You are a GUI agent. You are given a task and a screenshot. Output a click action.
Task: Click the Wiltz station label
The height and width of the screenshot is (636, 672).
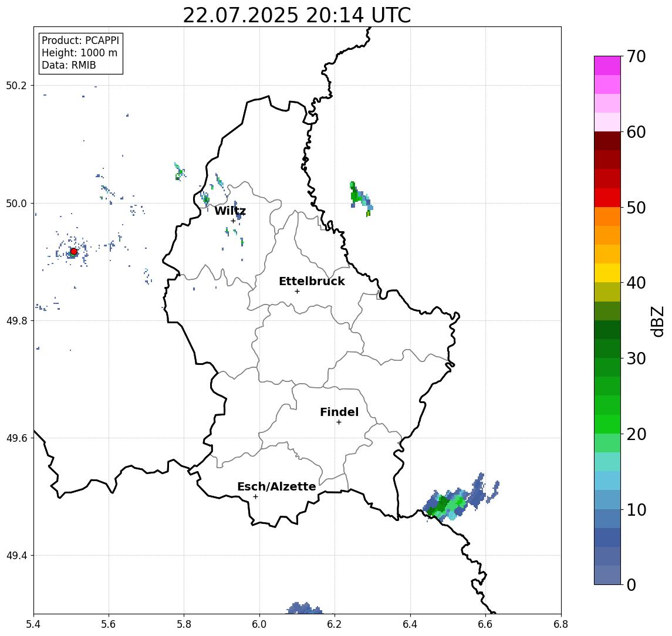coord(230,211)
